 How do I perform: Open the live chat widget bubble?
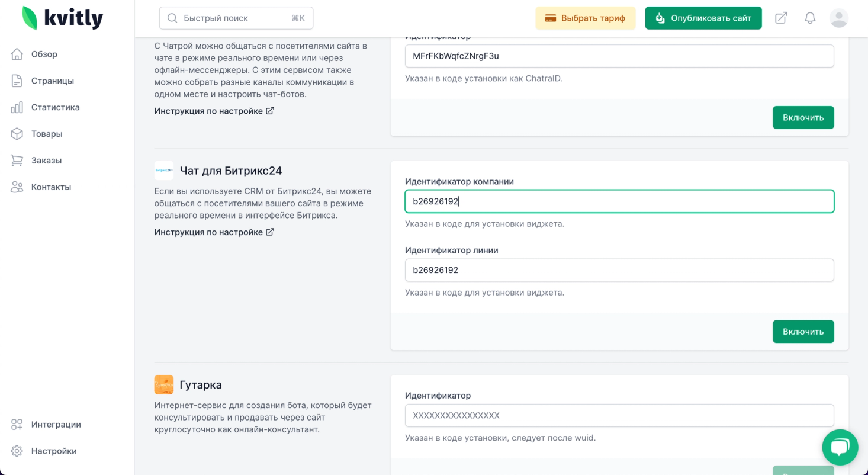tap(840, 447)
